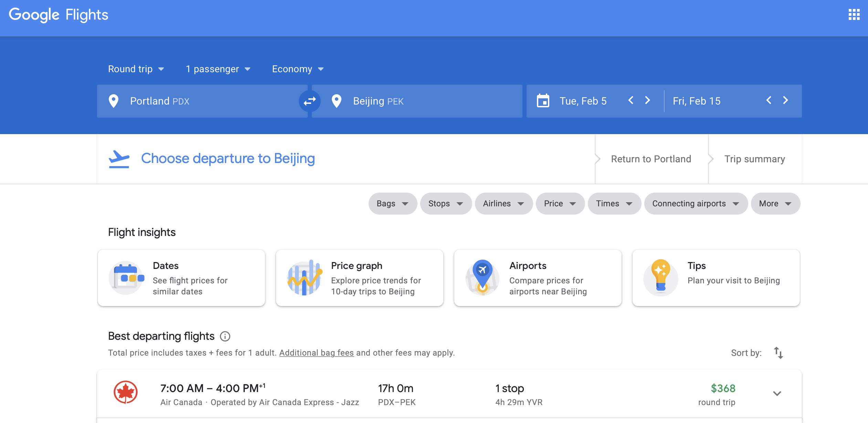Open the Google apps grid icon
This screenshot has height=423, width=868.
854,15
